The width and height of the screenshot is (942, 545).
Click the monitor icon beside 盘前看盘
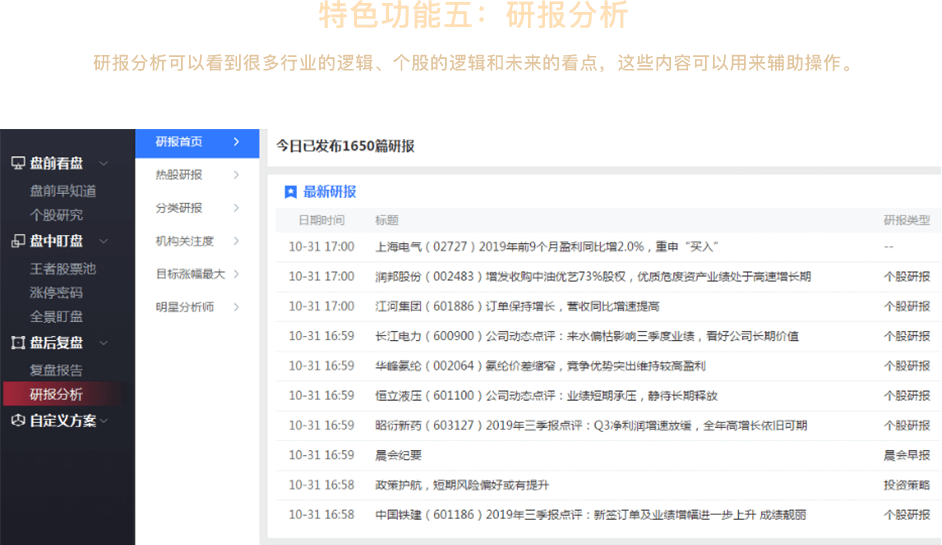click(x=18, y=163)
